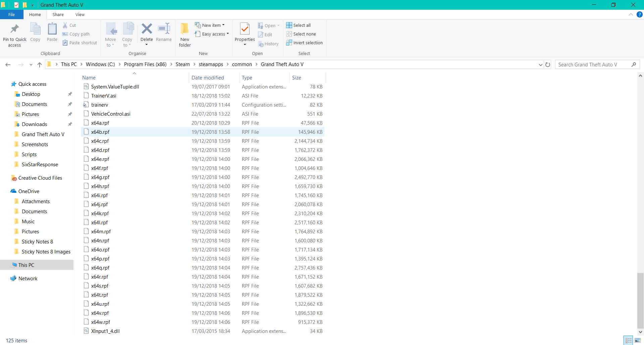
Task: Open the Help question mark icon
Action: 640,15
